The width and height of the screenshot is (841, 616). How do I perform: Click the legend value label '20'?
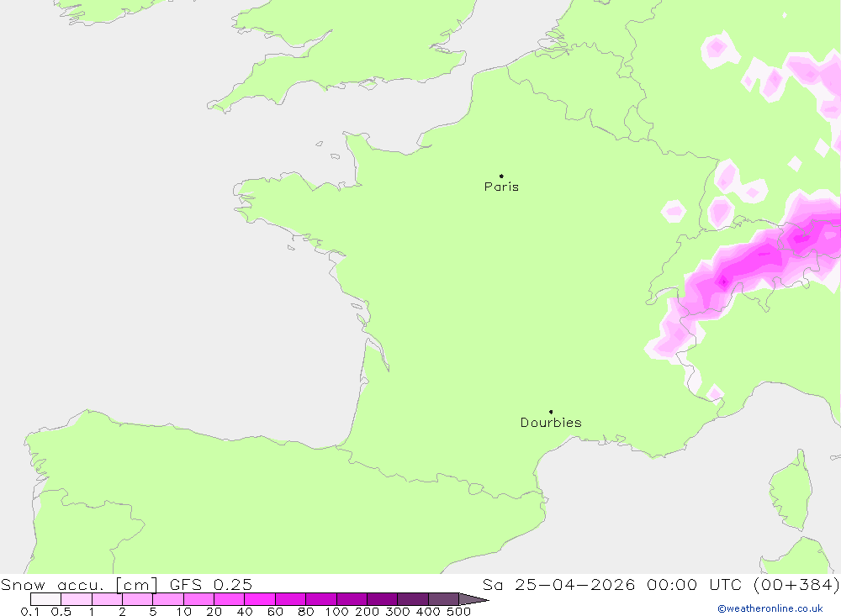[x=214, y=612]
